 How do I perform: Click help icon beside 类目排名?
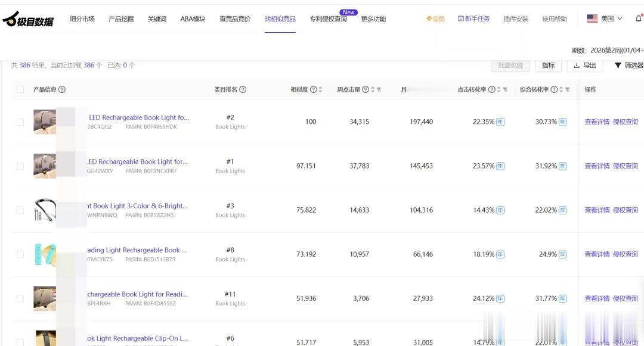click(243, 90)
